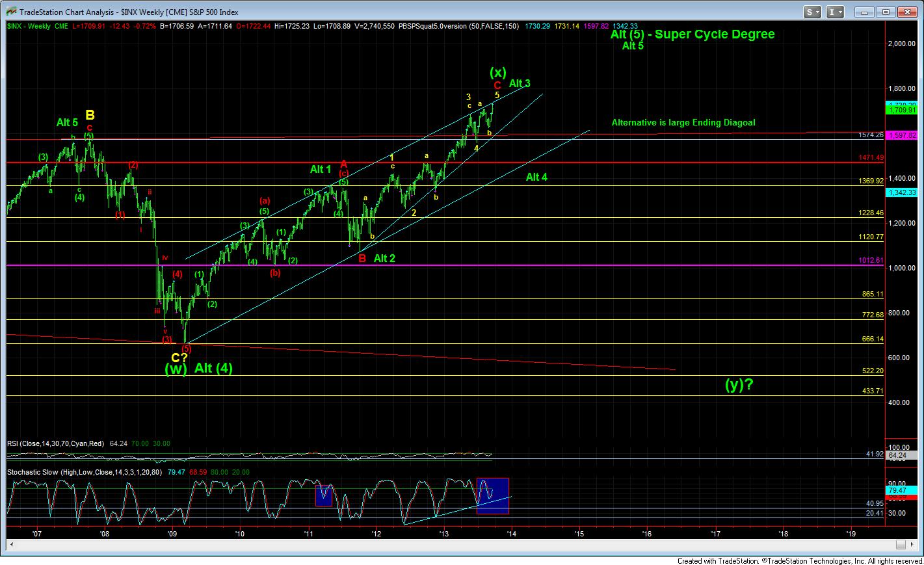Click the green '1,709.91' price axis marker
The height and width of the screenshot is (565, 924).
(902, 111)
